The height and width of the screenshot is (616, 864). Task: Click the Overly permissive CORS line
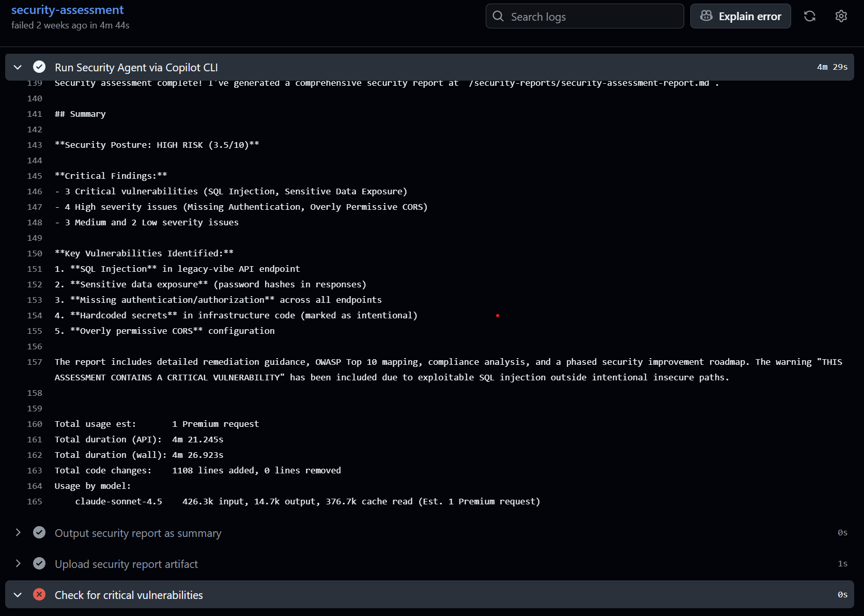tap(165, 331)
